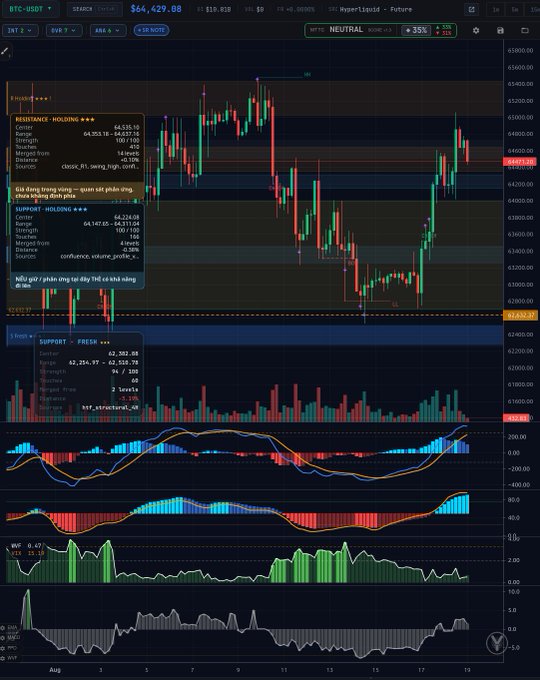Image resolution: width=540 pixels, height=680 pixels.
Task: Click the R Holding resistance zone label
Action: pyautogui.click(x=30, y=98)
